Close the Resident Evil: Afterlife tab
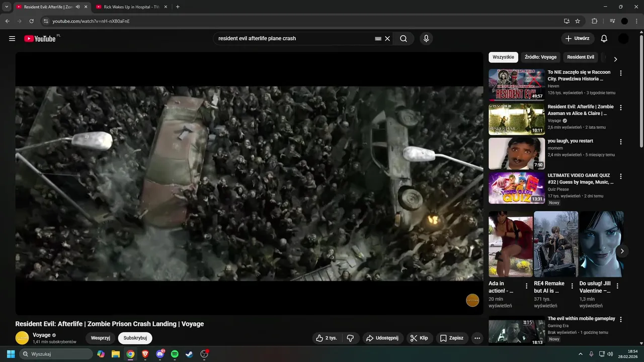644x362 pixels. (86, 7)
